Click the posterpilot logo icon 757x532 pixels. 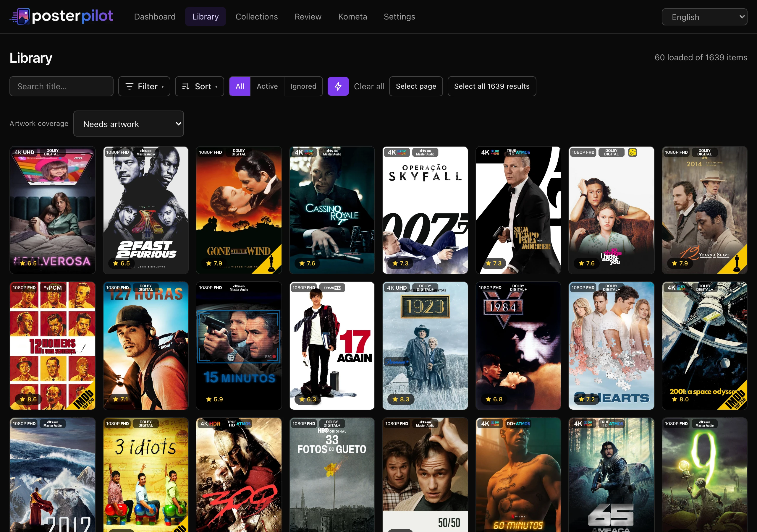(x=20, y=17)
